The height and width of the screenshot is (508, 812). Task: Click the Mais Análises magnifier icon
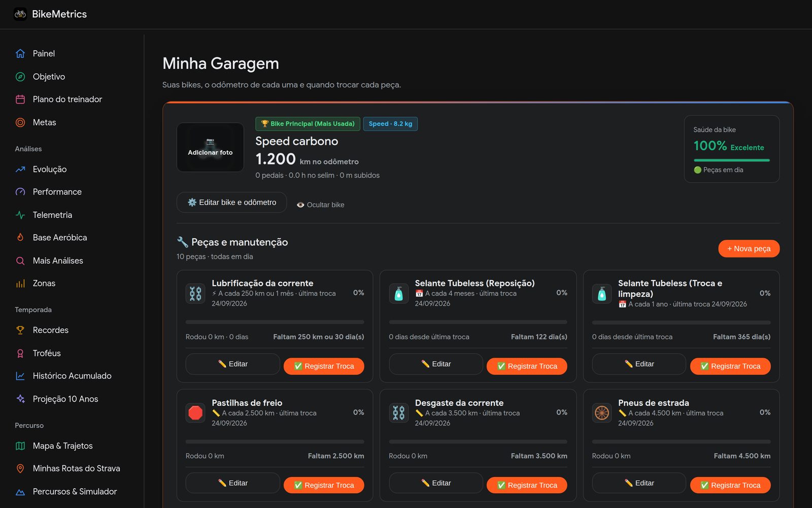pyautogui.click(x=20, y=261)
